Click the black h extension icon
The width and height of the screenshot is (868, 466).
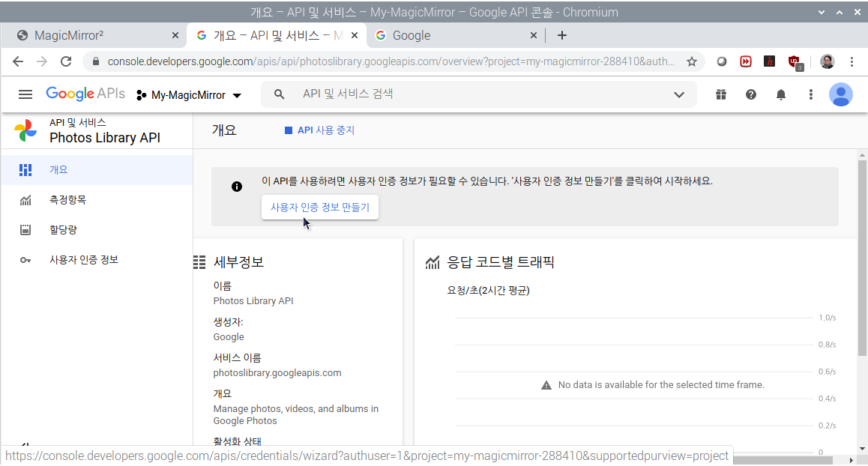coord(770,61)
